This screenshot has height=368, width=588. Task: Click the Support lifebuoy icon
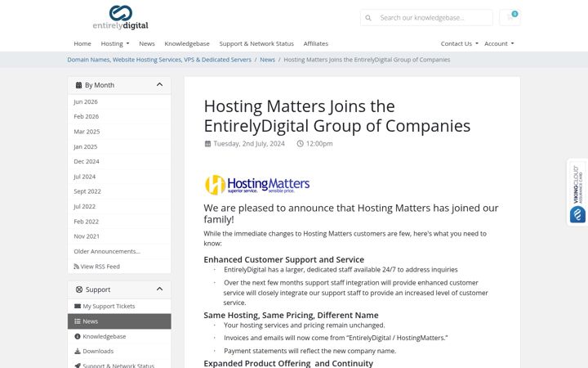79,289
